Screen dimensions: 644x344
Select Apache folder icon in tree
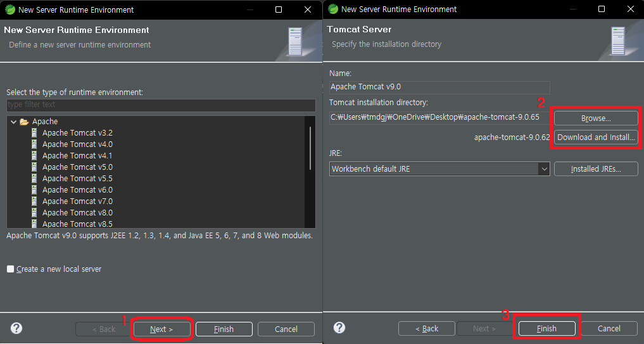point(24,122)
